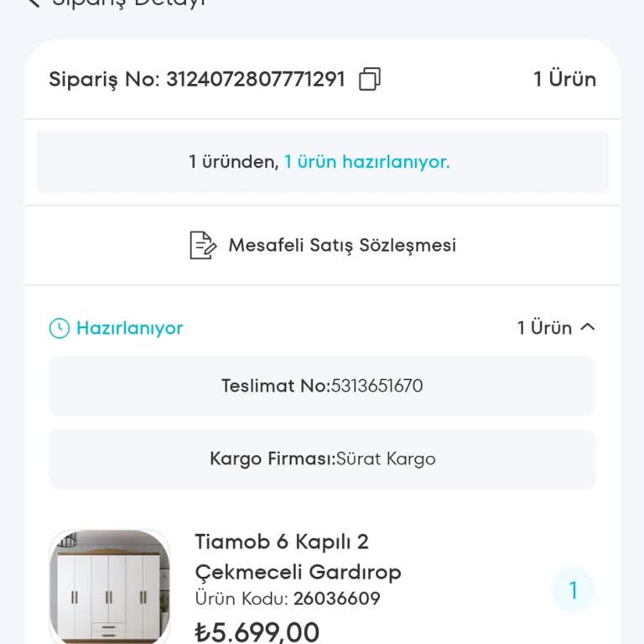Click the Sürat Kargo company name
Screen dimensions: 644x644
tap(386, 459)
